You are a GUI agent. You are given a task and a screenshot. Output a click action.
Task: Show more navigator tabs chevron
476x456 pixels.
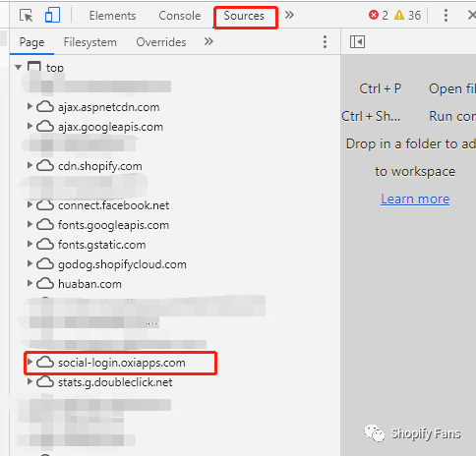tap(208, 41)
